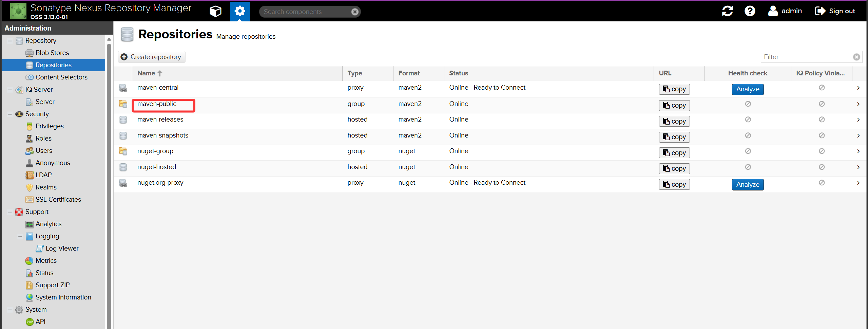
Task: Open the Help question mark icon
Action: tap(750, 11)
